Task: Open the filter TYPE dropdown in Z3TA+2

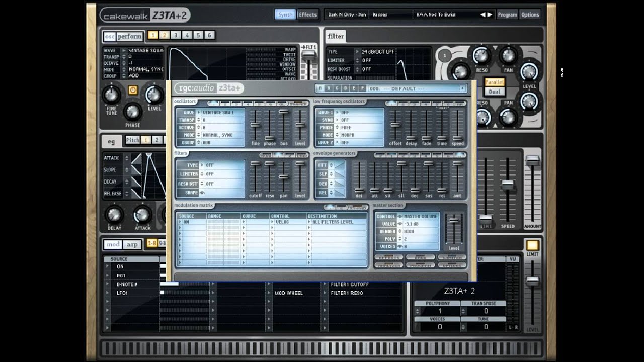Action: [357, 51]
